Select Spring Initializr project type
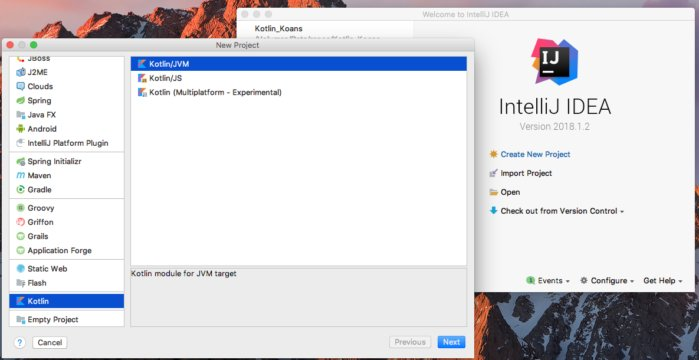Viewport: 699px width, 360px height. (66, 161)
